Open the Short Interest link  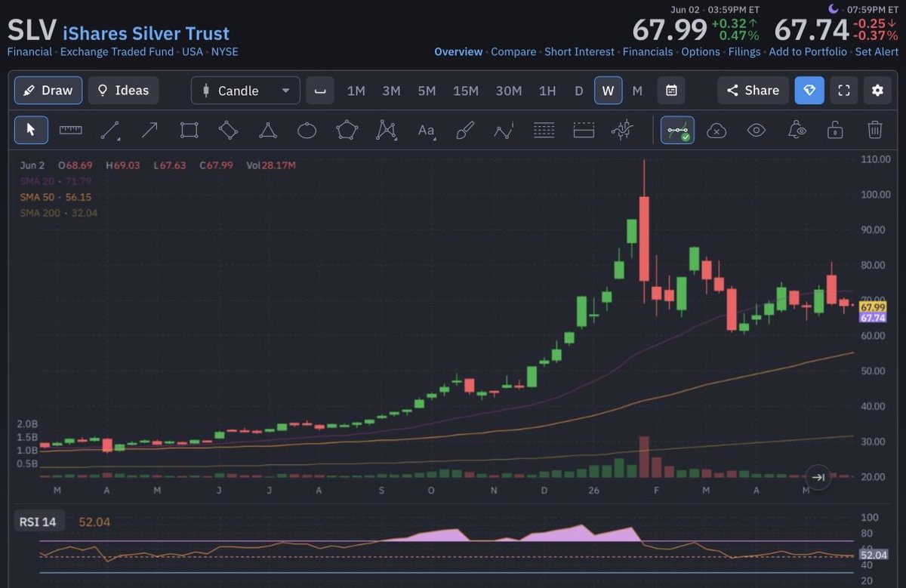579,52
